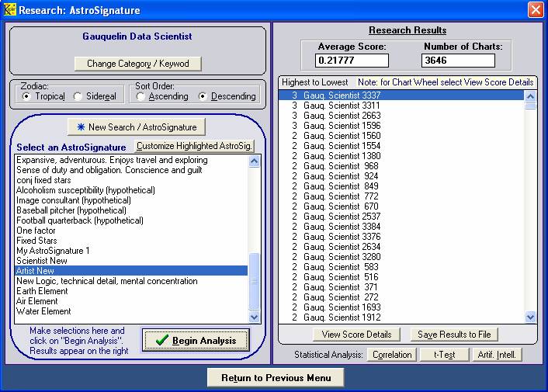Click Change Category / Keyword button

pos(137,64)
